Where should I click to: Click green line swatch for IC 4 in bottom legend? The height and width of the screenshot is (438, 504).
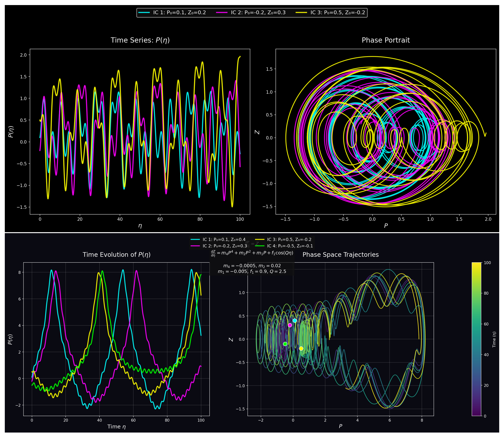pos(260,246)
